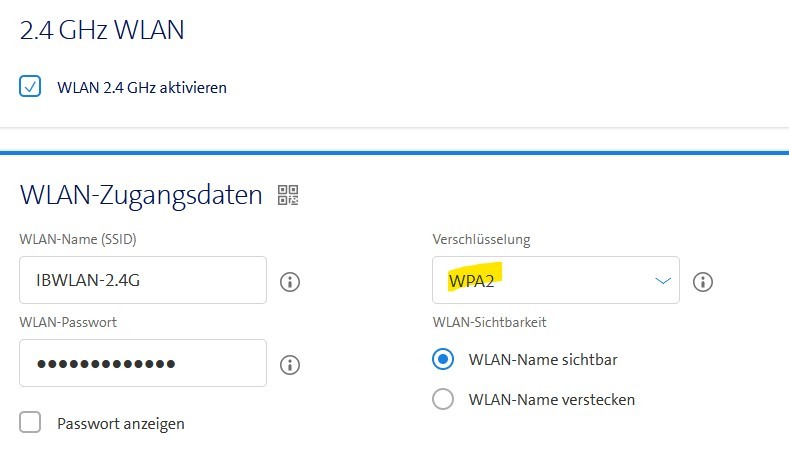Image resolution: width=789 pixels, height=449 pixels.
Task: Click info icon beside the WLAN-Passwort field
Action: pyautogui.click(x=291, y=364)
